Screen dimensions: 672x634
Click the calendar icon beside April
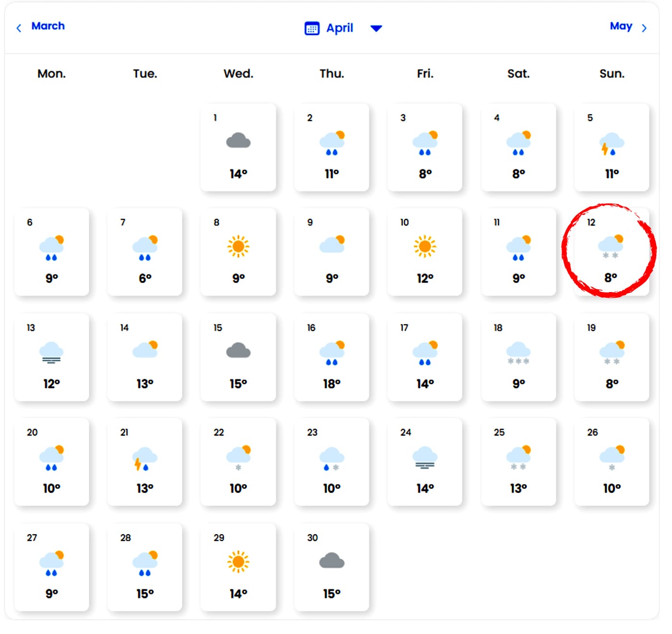coord(312,28)
